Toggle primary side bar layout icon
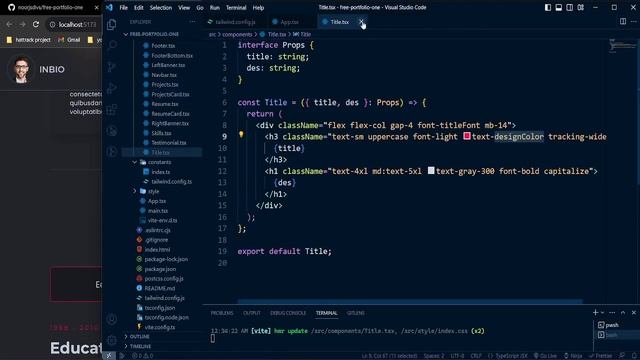Screen dimensions: 640x360 [548, 7]
